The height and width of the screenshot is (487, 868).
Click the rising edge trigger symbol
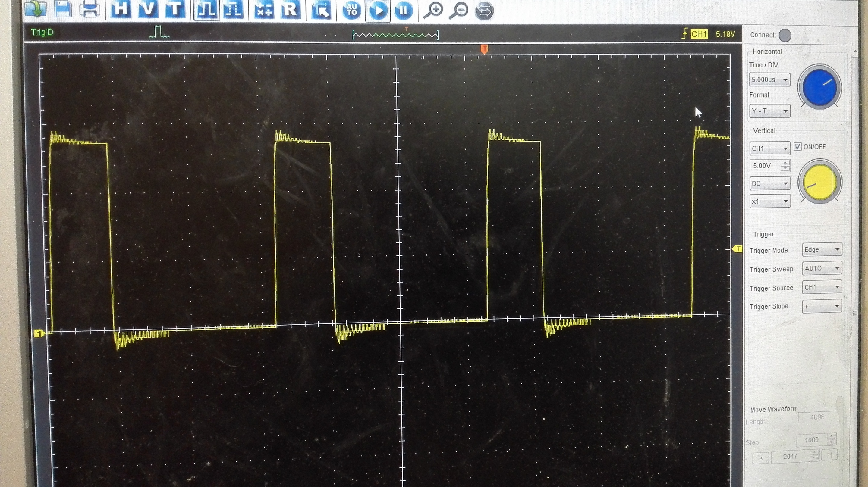(684, 34)
